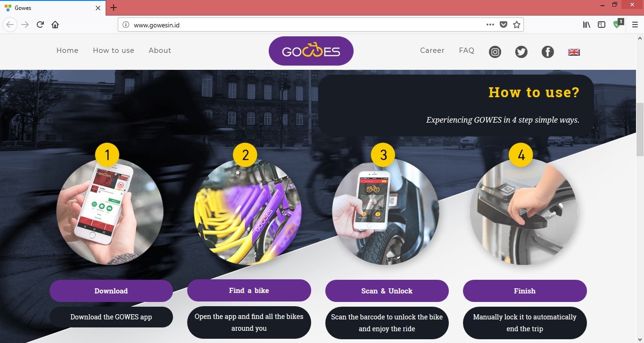The width and height of the screenshot is (644, 343).
Task: Select the How to use menu item
Action: coord(114,50)
